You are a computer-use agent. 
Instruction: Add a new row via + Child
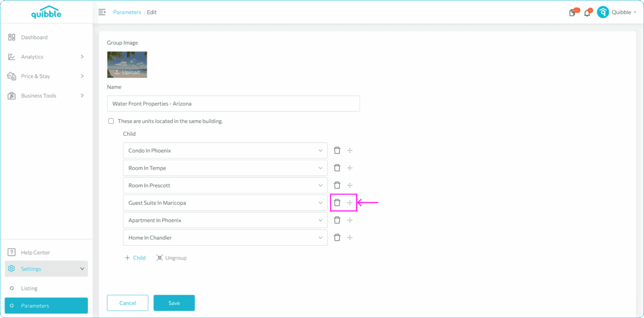coord(135,258)
